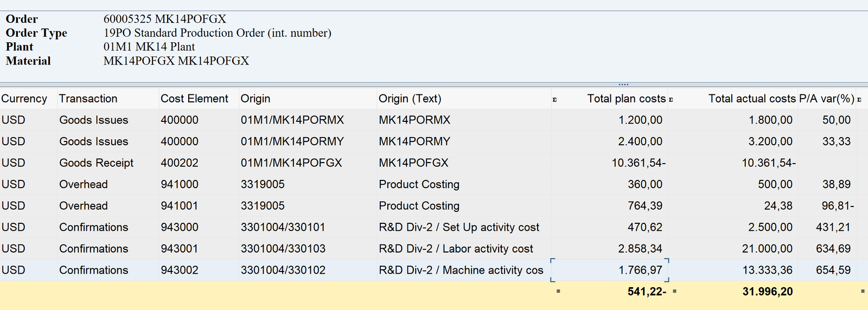The width and height of the screenshot is (868, 310).
Task: Click the P/A var(%) column header
Action: pyautogui.click(x=826, y=99)
